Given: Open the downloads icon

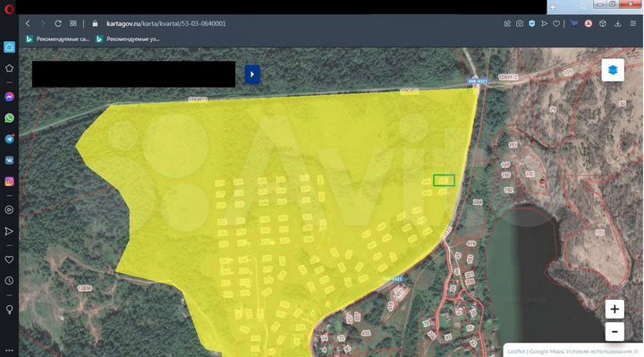Looking at the screenshot, I should (617, 23).
